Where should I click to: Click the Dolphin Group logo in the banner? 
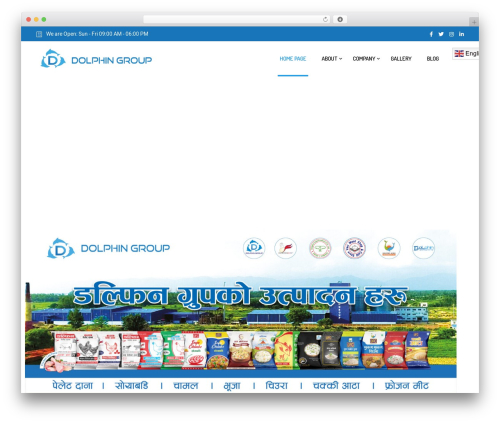[x=109, y=248]
